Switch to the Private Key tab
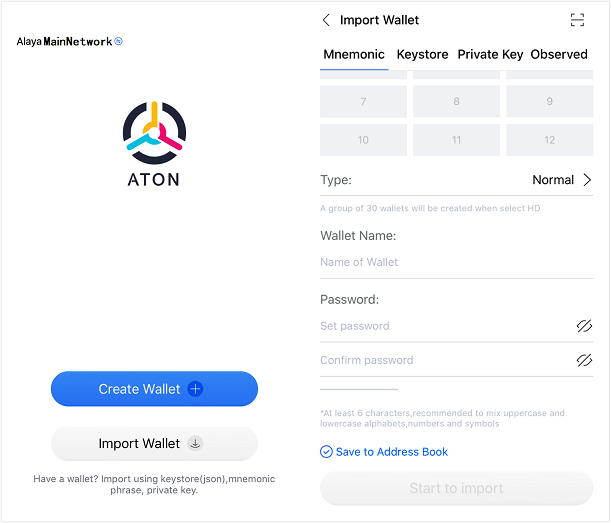This screenshot has width=611, height=523. (x=490, y=55)
